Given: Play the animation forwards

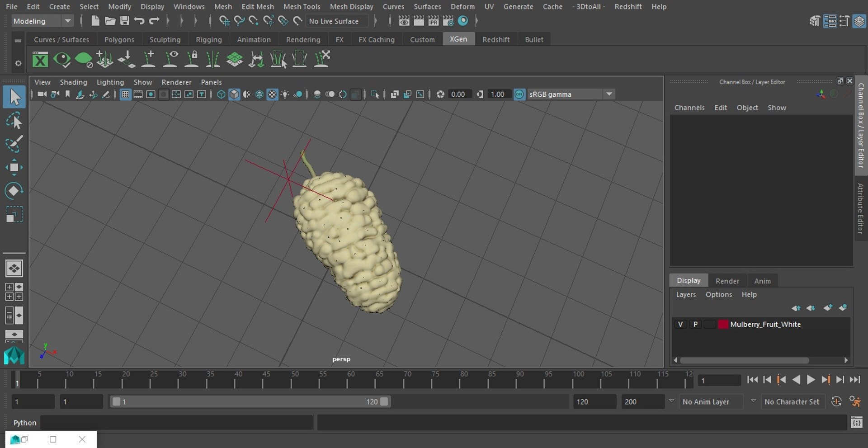Looking at the screenshot, I should pyautogui.click(x=811, y=380).
